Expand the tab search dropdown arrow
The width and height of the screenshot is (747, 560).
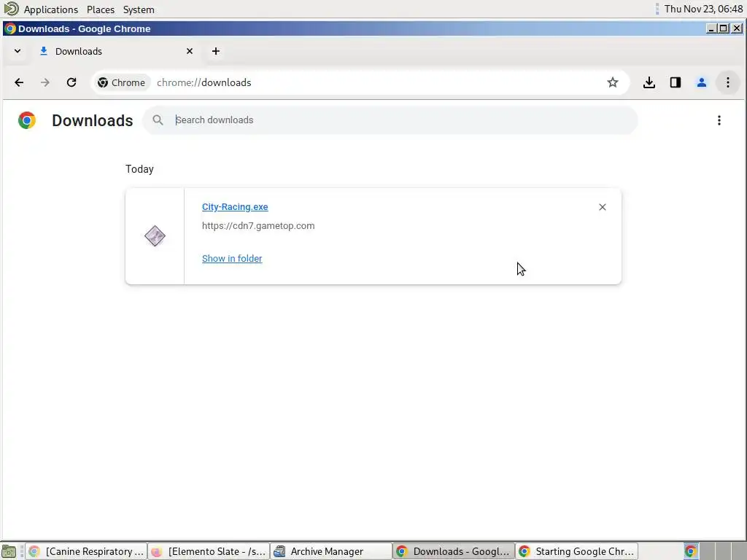point(18,51)
